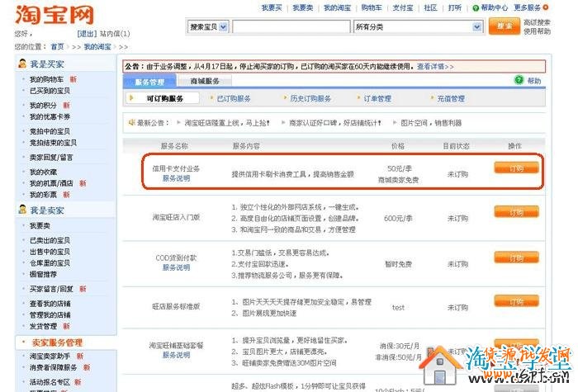This screenshot has height=392, width=578.
Task: Click the speaker icon beside 最新公告
Action: tap(130, 122)
